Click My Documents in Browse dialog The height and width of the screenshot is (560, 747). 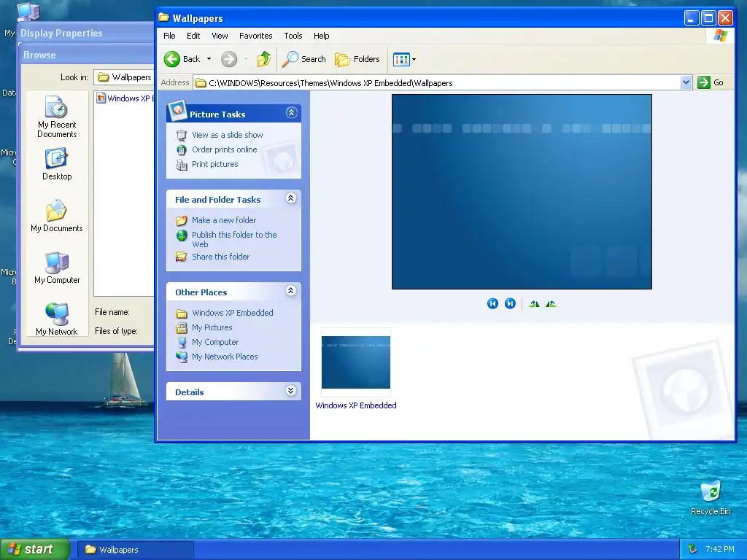[x=57, y=216]
